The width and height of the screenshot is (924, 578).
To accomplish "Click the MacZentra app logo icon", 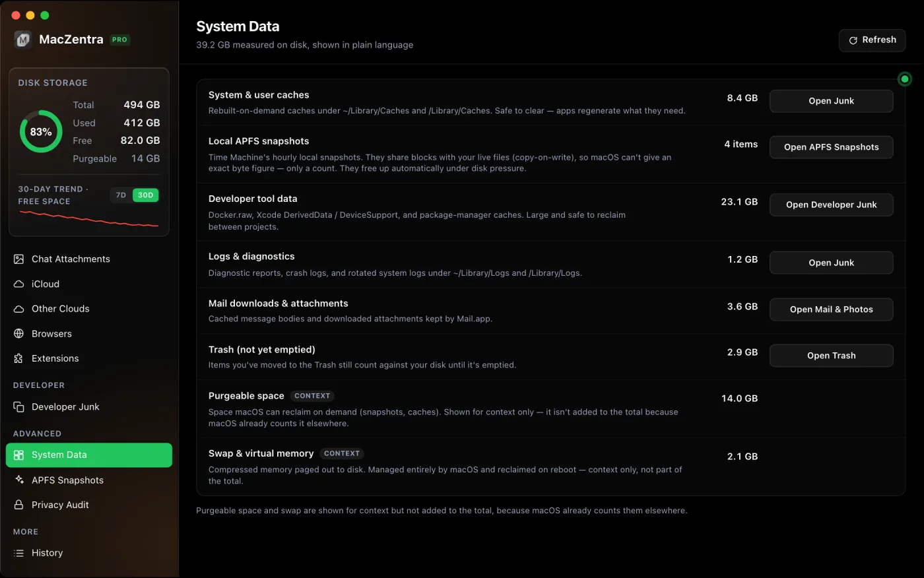I will (x=23, y=40).
